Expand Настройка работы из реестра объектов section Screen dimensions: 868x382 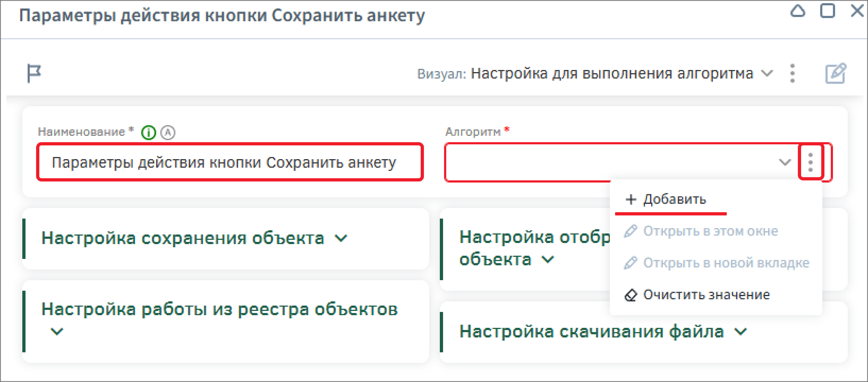pyautogui.click(x=56, y=332)
